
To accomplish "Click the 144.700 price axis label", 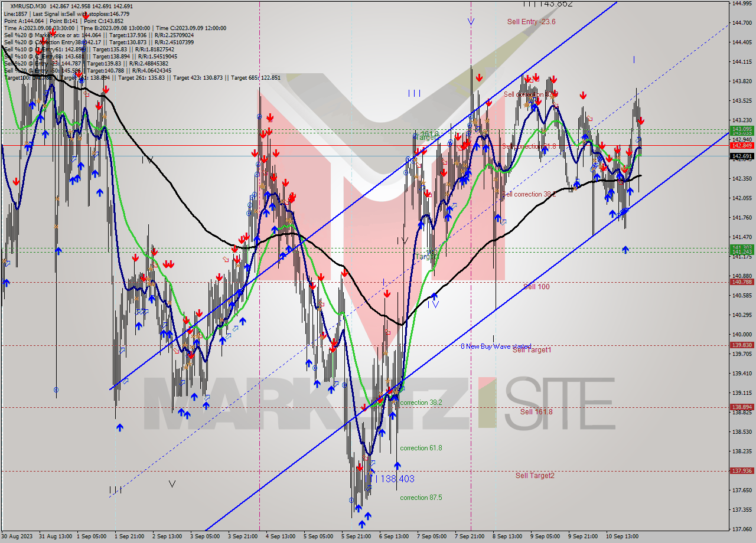I will [742, 23].
